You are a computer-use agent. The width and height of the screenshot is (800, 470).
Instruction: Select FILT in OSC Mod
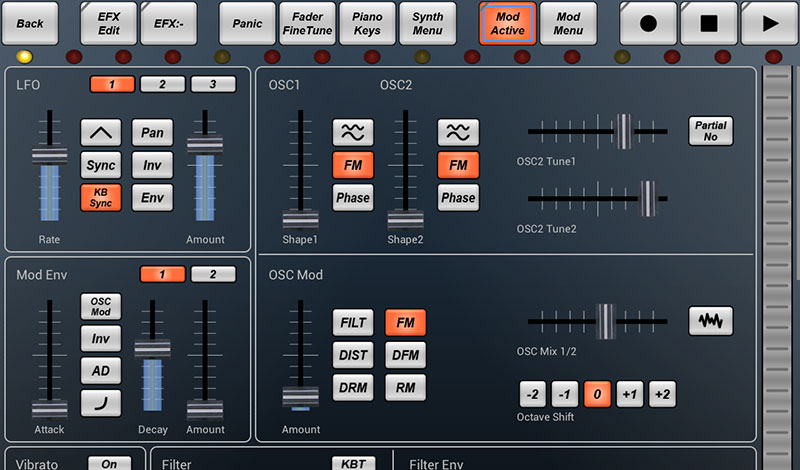353,323
